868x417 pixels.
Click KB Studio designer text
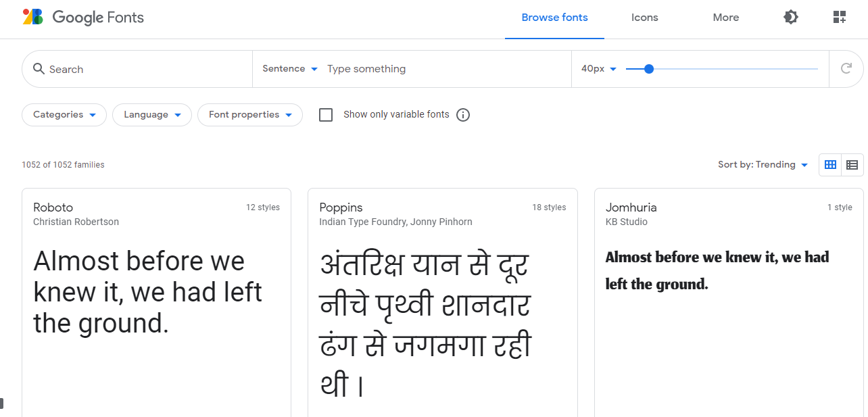(627, 222)
